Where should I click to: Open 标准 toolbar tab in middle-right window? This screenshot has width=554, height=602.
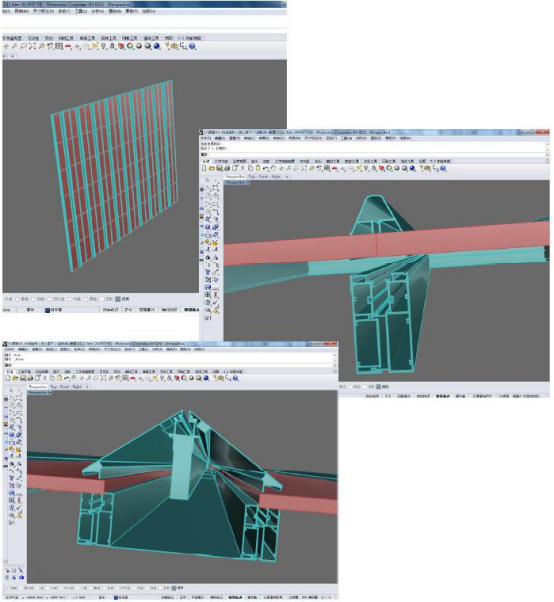pyautogui.click(x=206, y=161)
